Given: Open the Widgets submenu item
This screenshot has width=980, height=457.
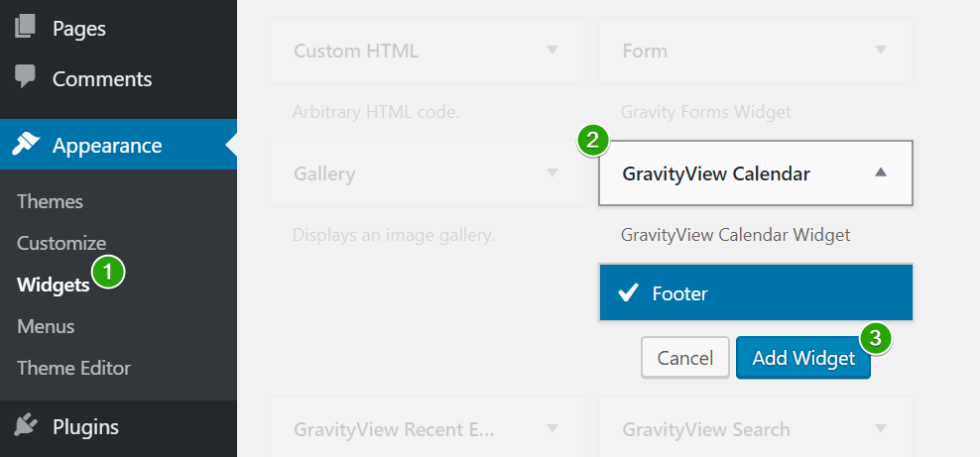Looking at the screenshot, I should [54, 285].
